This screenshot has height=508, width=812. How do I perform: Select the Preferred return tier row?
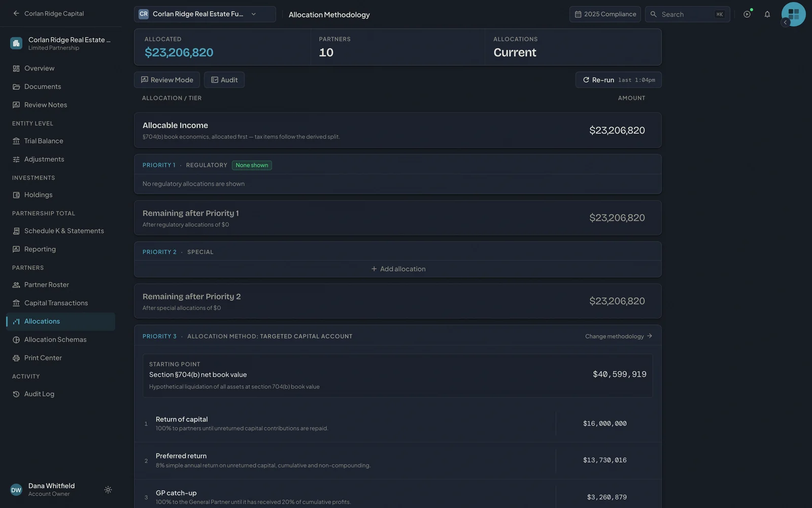[398, 460]
